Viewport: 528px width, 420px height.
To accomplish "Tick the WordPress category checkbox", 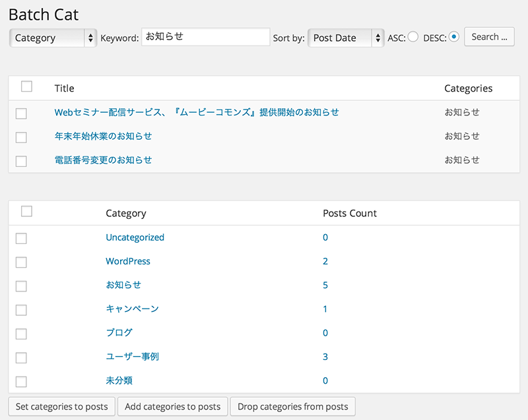I will 21,262.
